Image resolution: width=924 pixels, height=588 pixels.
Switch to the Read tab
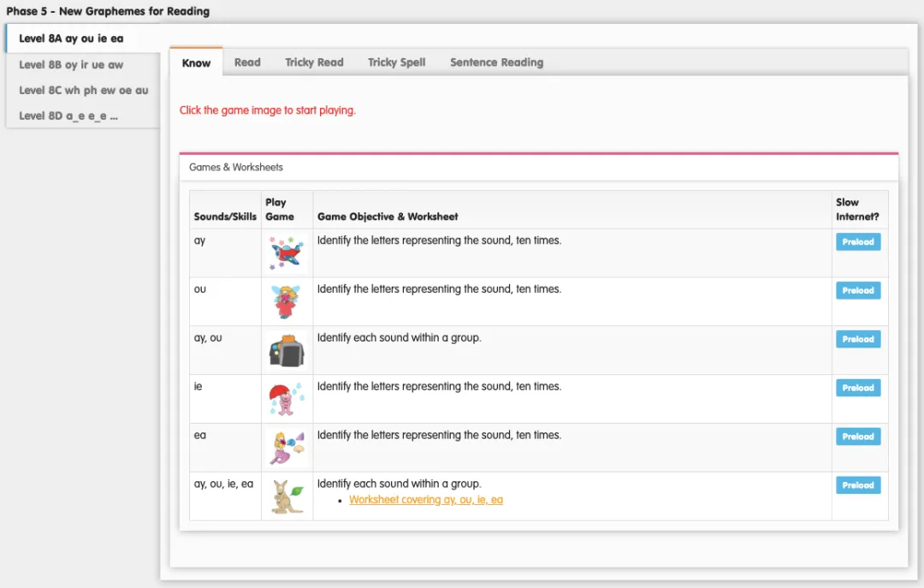(x=247, y=62)
